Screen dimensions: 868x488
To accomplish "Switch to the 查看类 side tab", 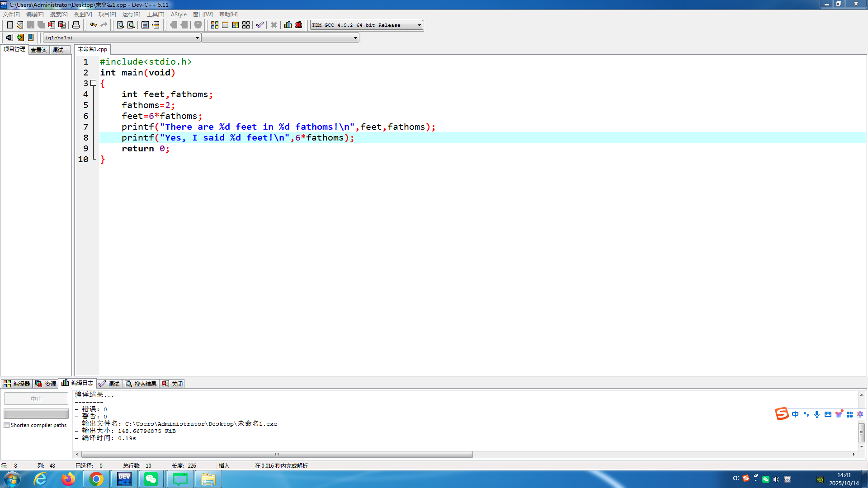I will [x=39, y=50].
